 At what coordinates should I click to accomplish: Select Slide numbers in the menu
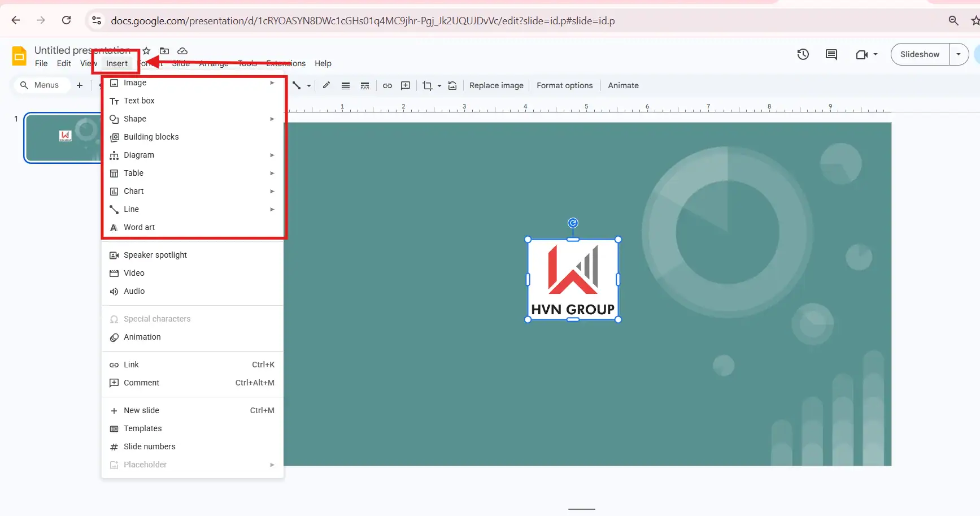(149, 446)
